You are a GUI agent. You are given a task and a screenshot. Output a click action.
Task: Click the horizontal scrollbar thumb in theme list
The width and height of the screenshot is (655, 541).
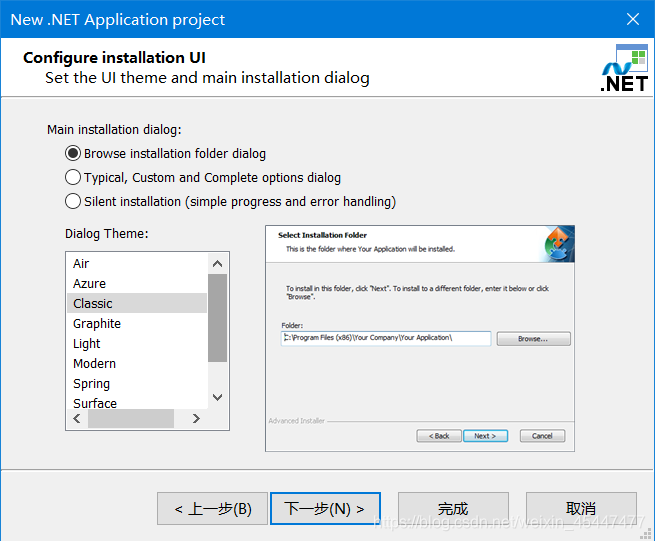click(131, 419)
